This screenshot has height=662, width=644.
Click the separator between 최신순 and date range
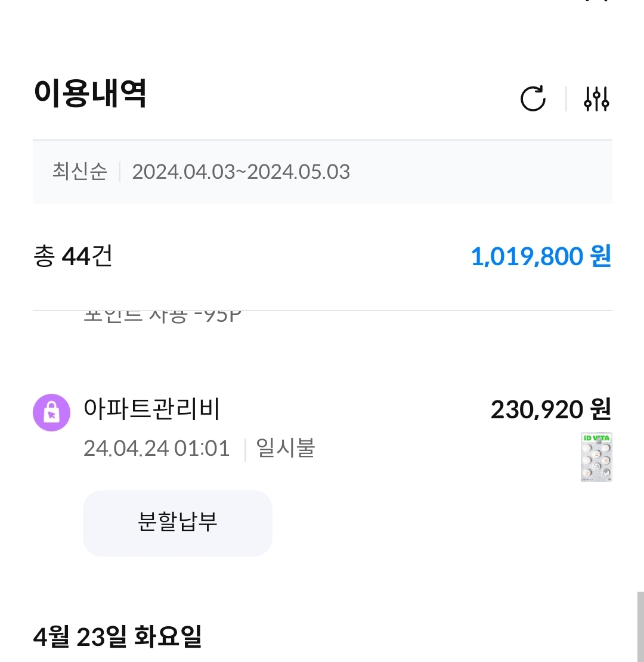click(x=120, y=172)
